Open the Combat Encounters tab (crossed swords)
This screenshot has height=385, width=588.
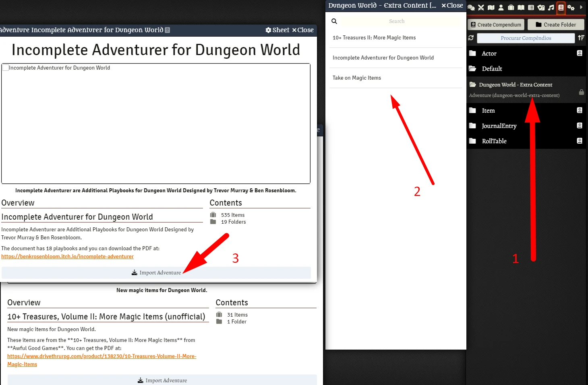click(481, 7)
